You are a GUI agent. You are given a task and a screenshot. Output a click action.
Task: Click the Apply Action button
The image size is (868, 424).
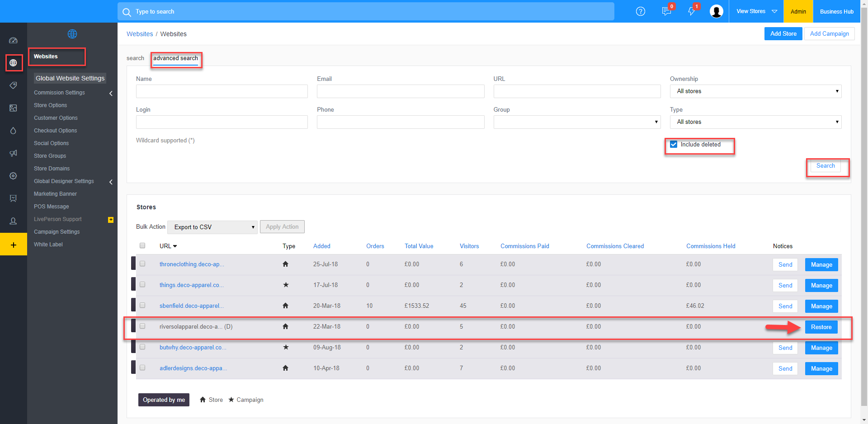point(282,227)
